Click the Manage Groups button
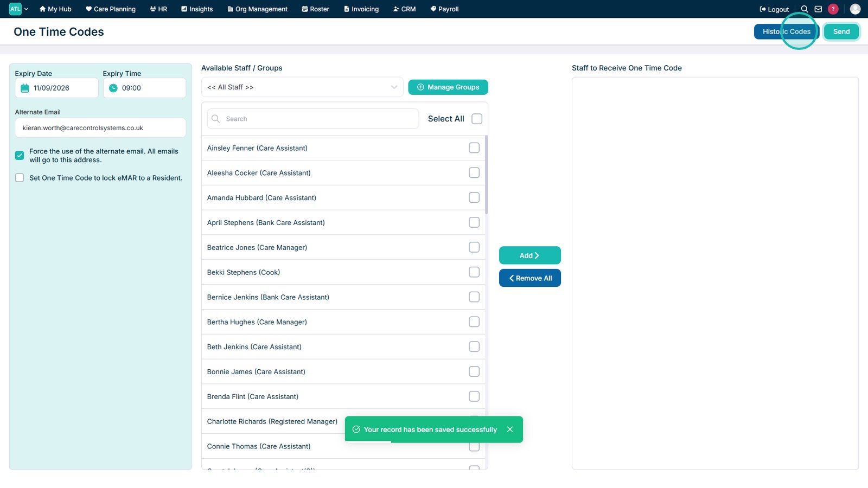This screenshot has width=868, height=488. pyautogui.click(x=448, y=87)
